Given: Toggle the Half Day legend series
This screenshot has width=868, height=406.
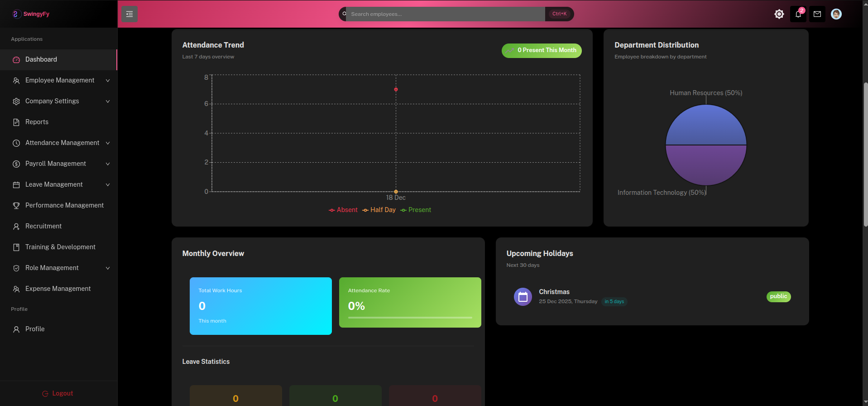Looking at the screenshot, I should [379, 210].
